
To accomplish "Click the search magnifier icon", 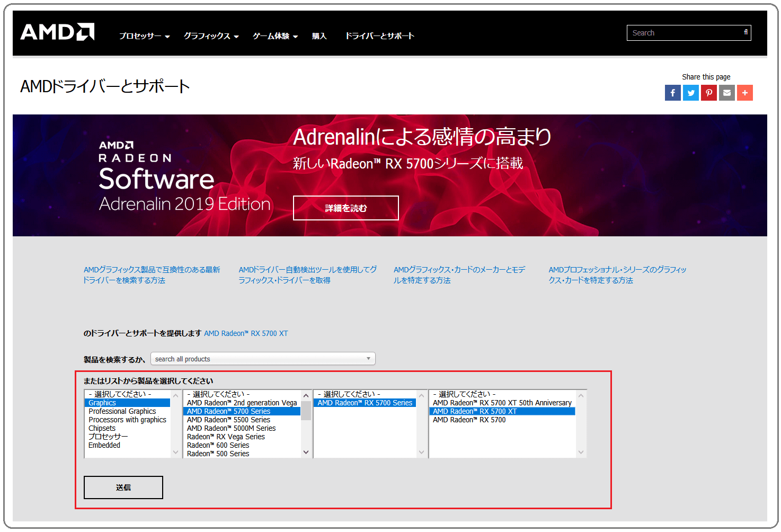I will click(x=745, y=32).
